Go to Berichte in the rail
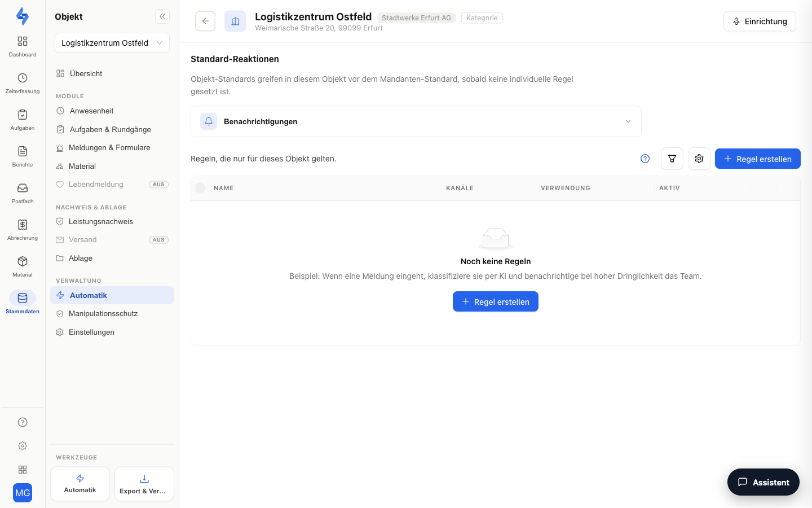This screenshot has height=508, width=812. [23, 156]
